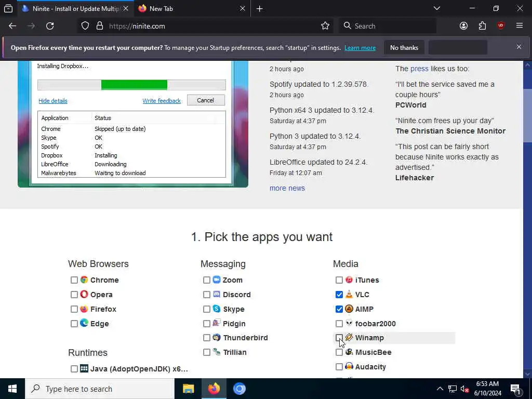The height and width of the screenshot is (399, 532).
Task: Check the Discord checkbox
Action: coord(207,294)
